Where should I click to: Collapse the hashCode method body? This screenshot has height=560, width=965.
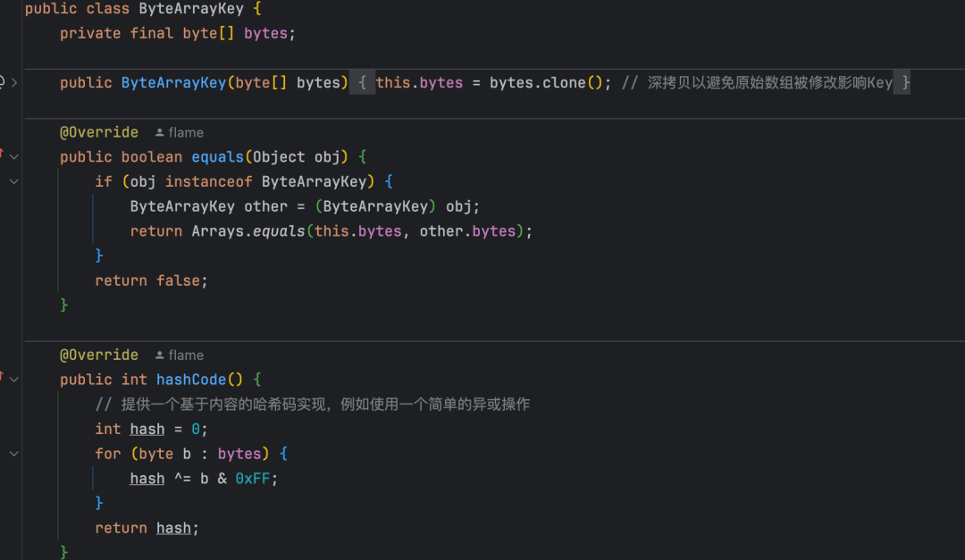pos(14,380)
